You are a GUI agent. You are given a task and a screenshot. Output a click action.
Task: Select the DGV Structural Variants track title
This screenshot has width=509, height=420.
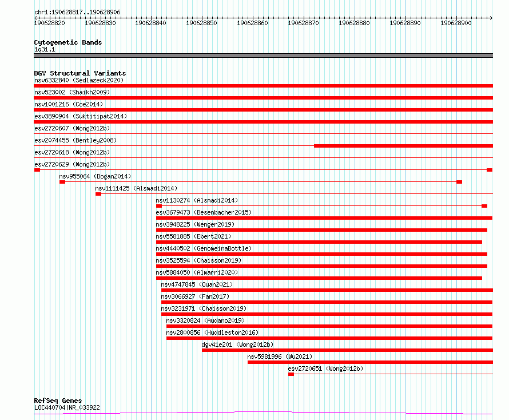click(80, 73)
